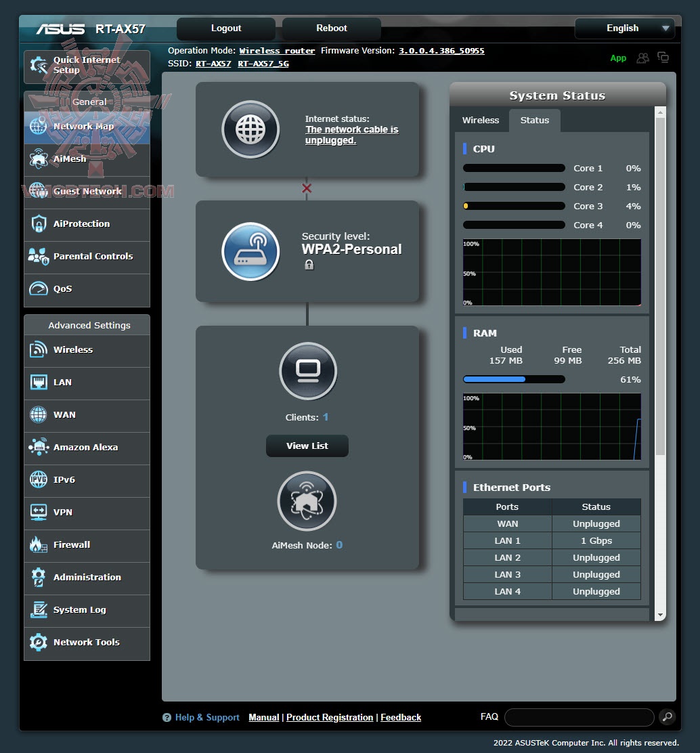Click the RAM usage progress bar
The width and height of the screenshot is (700, 753).
coord(514,379)
